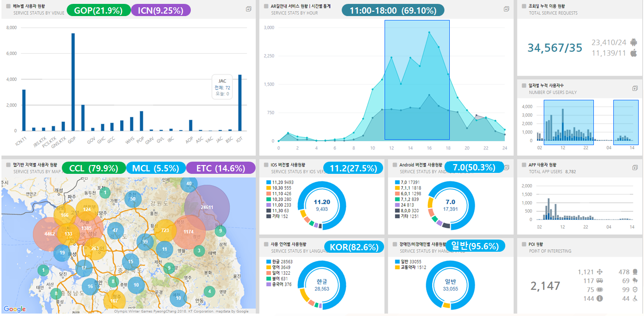Click the monument icon showing 478
The image size is (644, 316).
(x=635, y=272)
